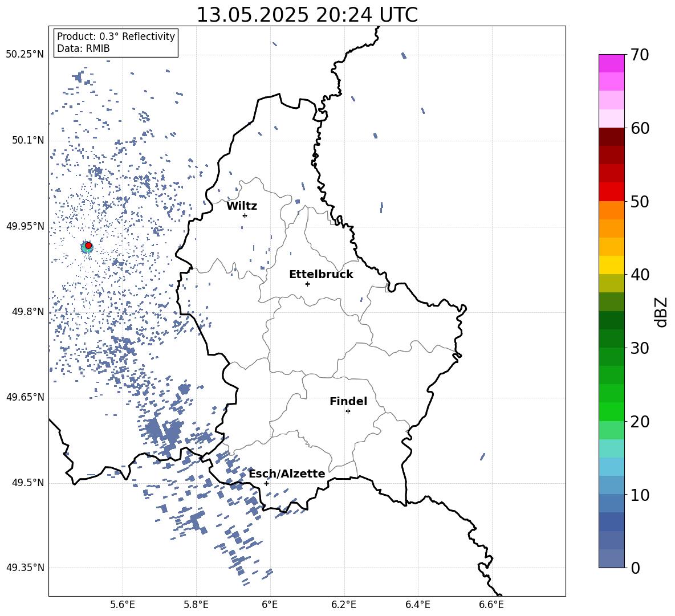Click the Wiltz station cross marker

coord(245,215)
